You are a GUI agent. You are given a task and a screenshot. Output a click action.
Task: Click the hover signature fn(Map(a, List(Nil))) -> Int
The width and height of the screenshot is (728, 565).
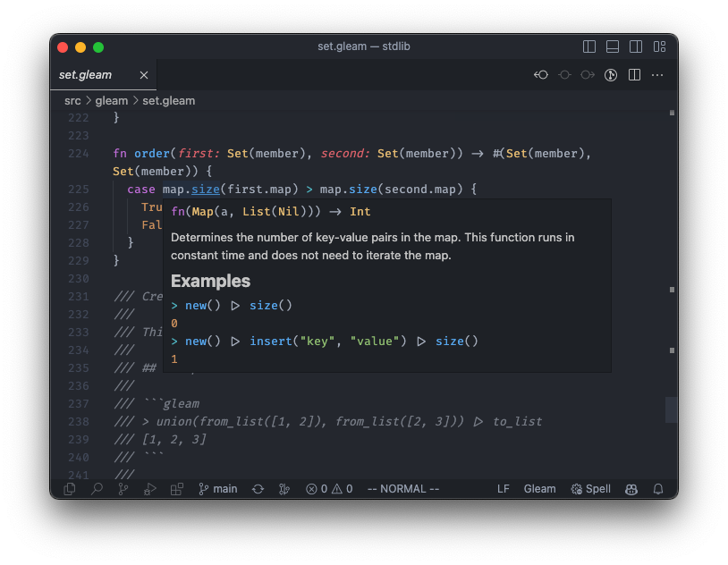coord(271,212)
